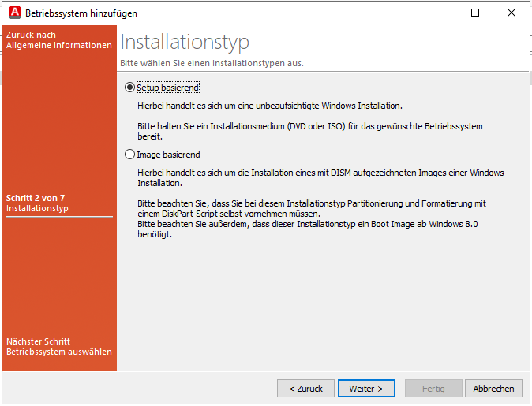Click the "Installationstyp" page heading

[x=185, y=42]
